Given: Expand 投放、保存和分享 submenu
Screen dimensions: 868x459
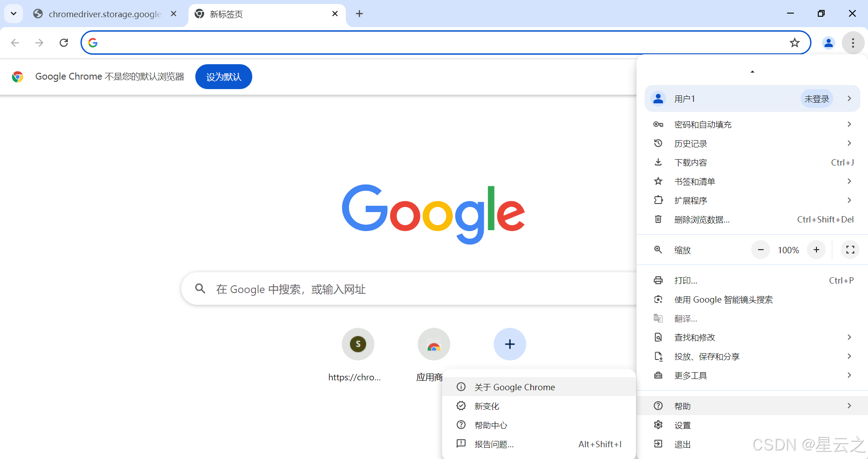Looking at the screenshot, I should tap(752, 356).
